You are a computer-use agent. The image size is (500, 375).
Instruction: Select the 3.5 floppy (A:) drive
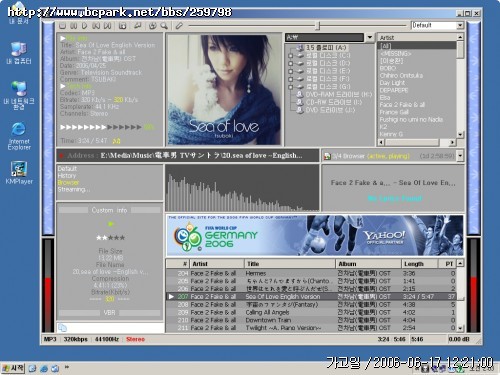(x=326, y=48)
